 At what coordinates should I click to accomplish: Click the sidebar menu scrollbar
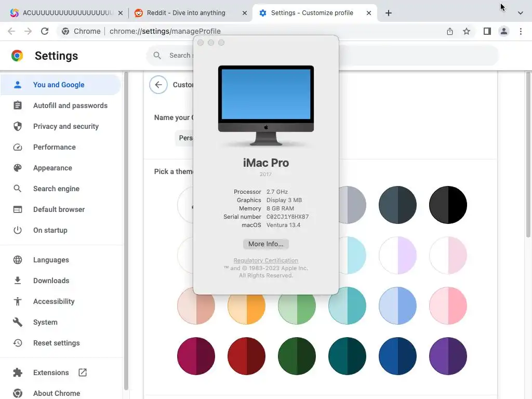click(x=126, y=231)
